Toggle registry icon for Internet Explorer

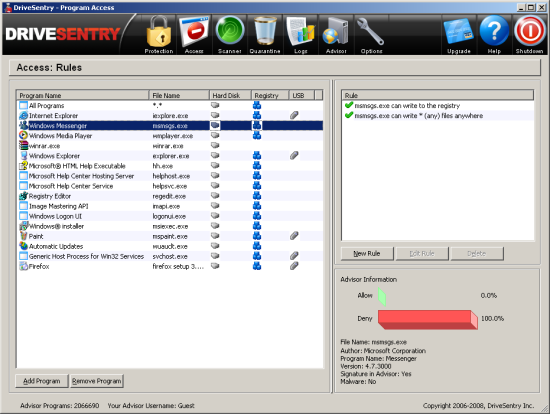257,115
